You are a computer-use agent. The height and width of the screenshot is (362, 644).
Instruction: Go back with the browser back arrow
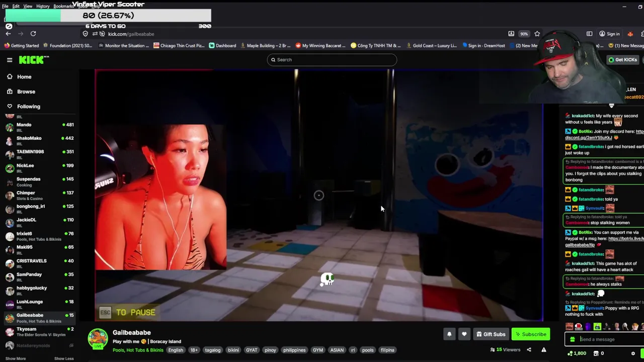[x=8, y=34]
